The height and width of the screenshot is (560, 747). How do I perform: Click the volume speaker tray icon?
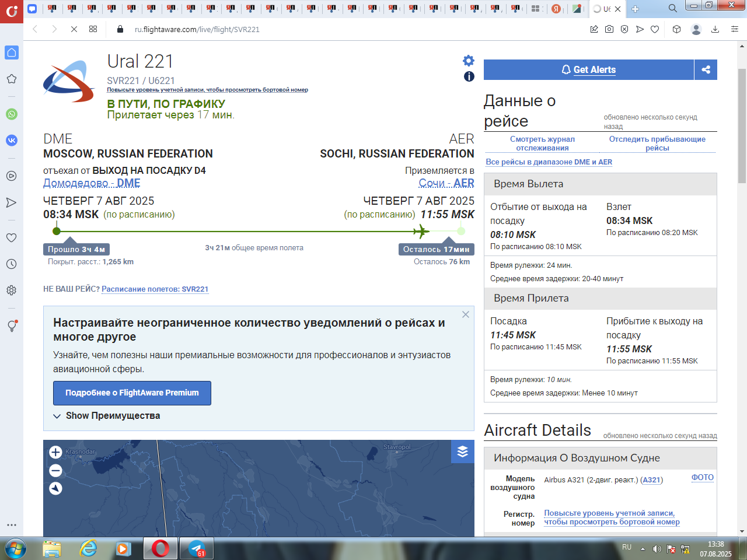click(x=657, y=549)
